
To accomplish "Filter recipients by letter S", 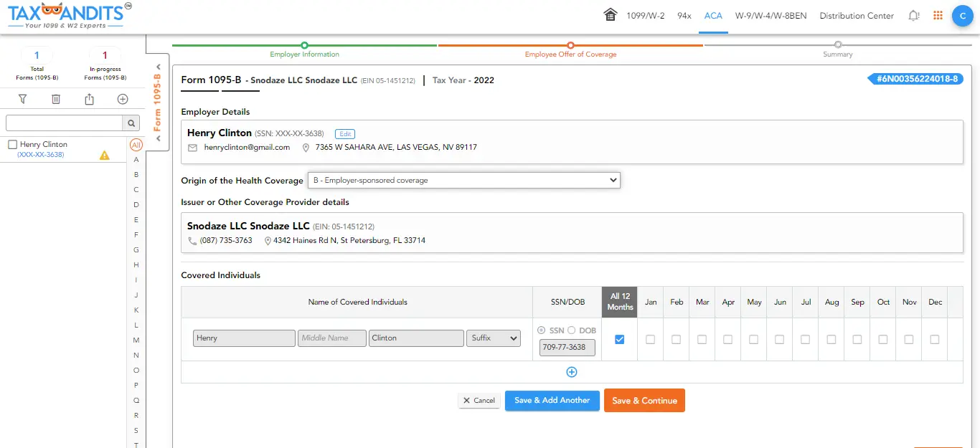I will pyautogui.click(x=136, y=431).
